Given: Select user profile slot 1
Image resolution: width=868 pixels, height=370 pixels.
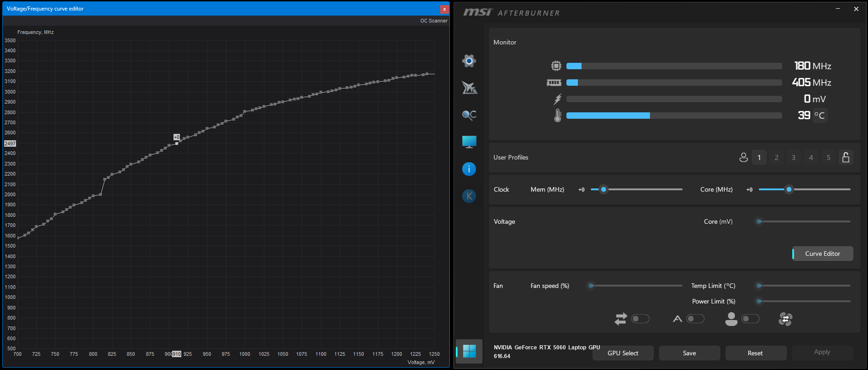Looking at the screenshot, I should (x=759, y=157).
